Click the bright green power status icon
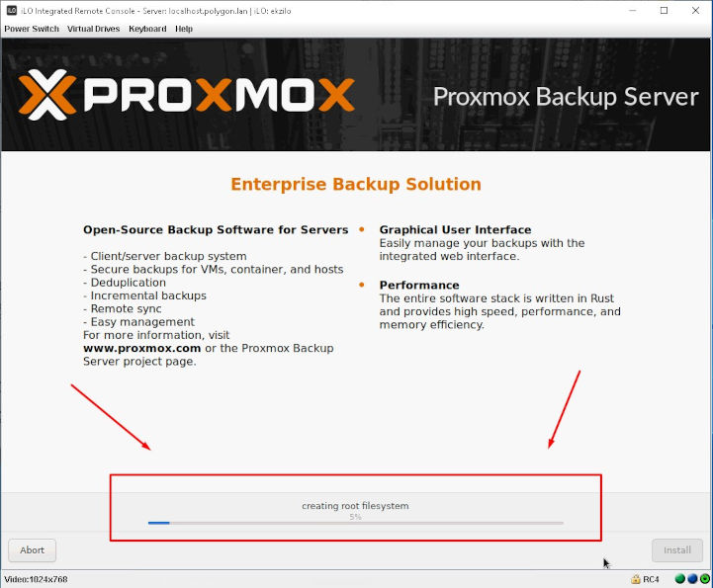Image resolution: width=713 pixels, height=588 pixels. point(705,579)
